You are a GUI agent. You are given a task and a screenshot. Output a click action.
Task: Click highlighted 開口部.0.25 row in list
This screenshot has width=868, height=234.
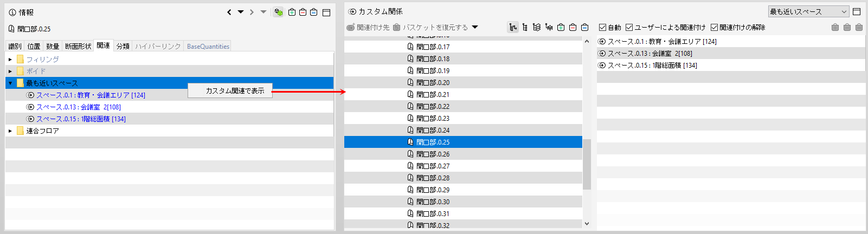point(463,142)
